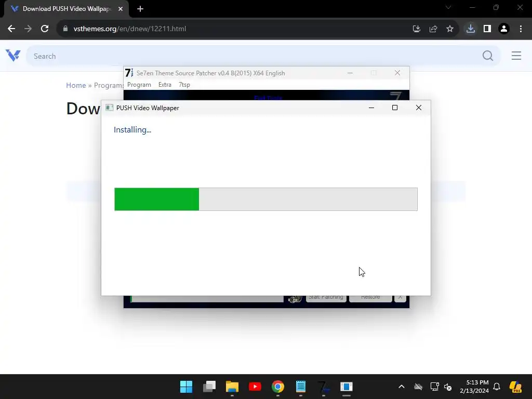Expand the Chrome tab search chevron
532x399 pixels.
click(448, 7)
